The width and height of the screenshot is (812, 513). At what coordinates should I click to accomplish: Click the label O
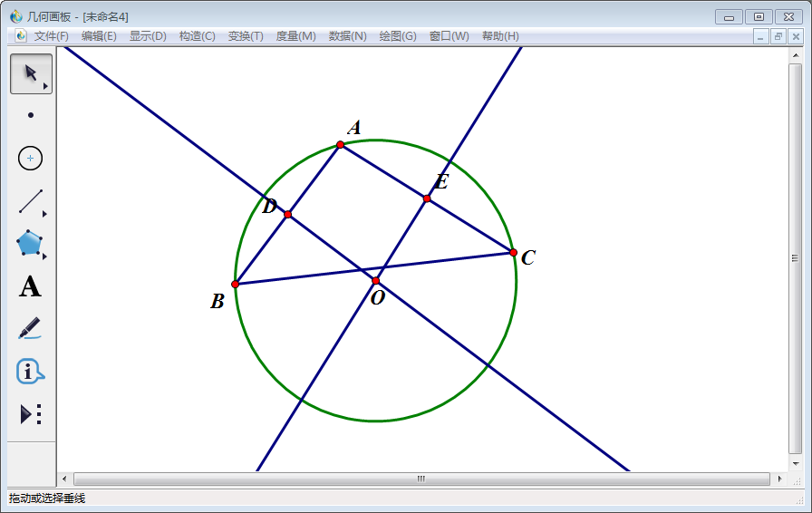(378, 297)
